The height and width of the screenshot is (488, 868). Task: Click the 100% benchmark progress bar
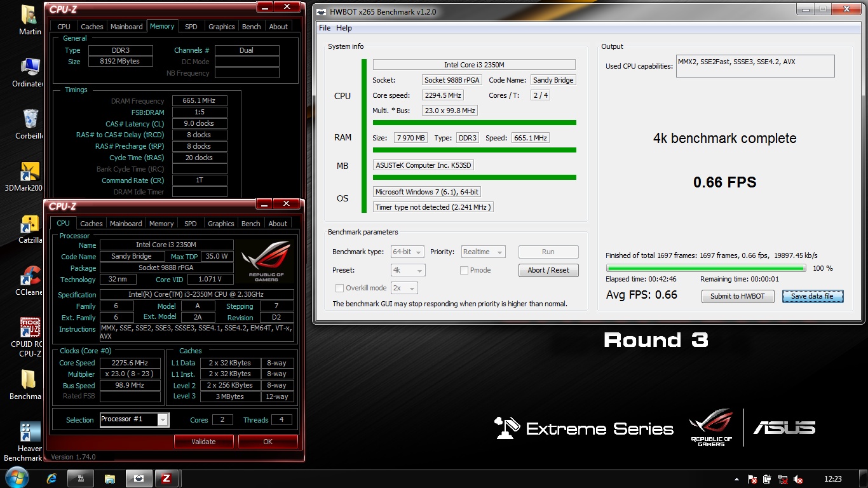[x=706, y=268]
